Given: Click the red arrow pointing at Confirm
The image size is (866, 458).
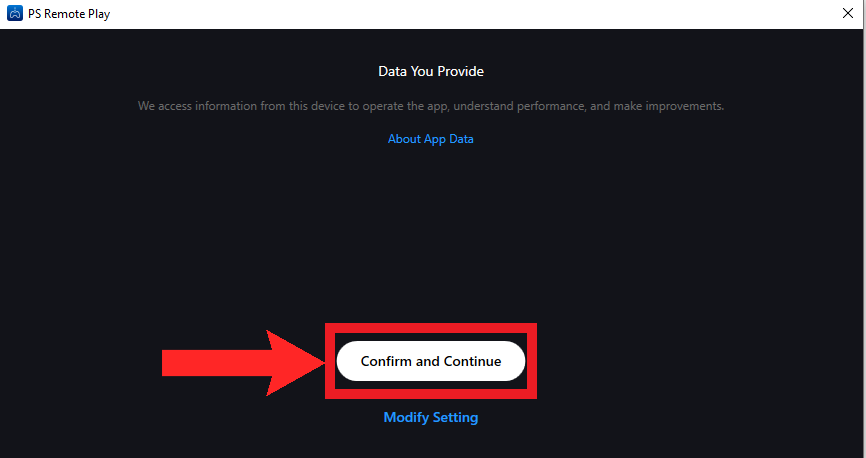Looking at the screenshot, I should pyautogui.click(x=240, y=361).
